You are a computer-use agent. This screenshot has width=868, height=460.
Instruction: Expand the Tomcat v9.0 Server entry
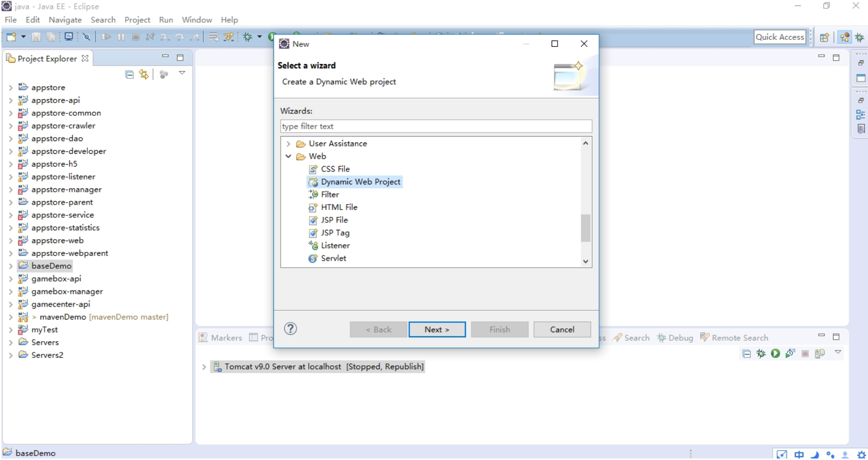(204, 366)
